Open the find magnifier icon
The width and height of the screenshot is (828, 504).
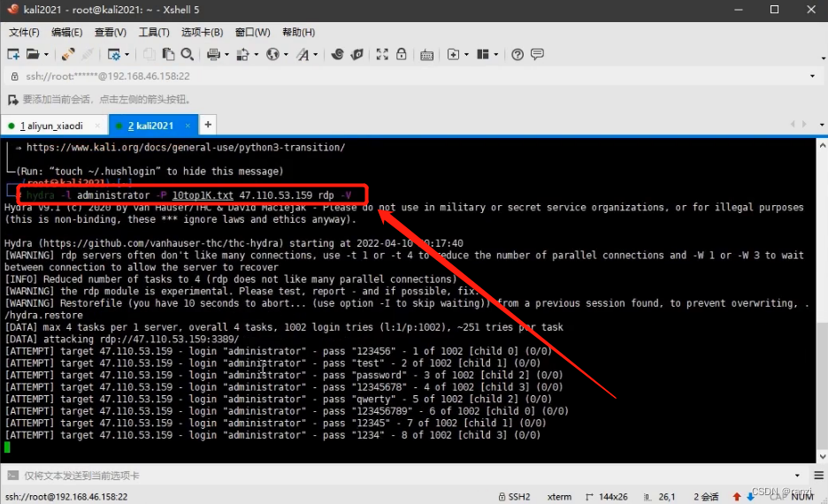[187, 54]
